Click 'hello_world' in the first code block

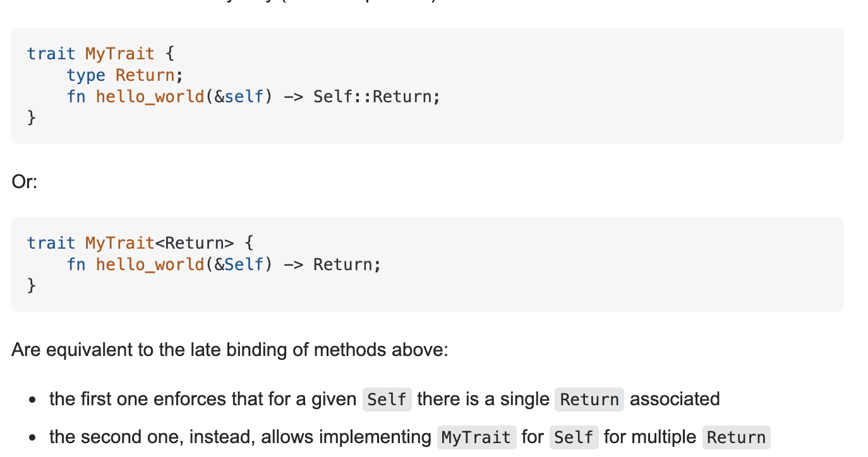point(150,97)
